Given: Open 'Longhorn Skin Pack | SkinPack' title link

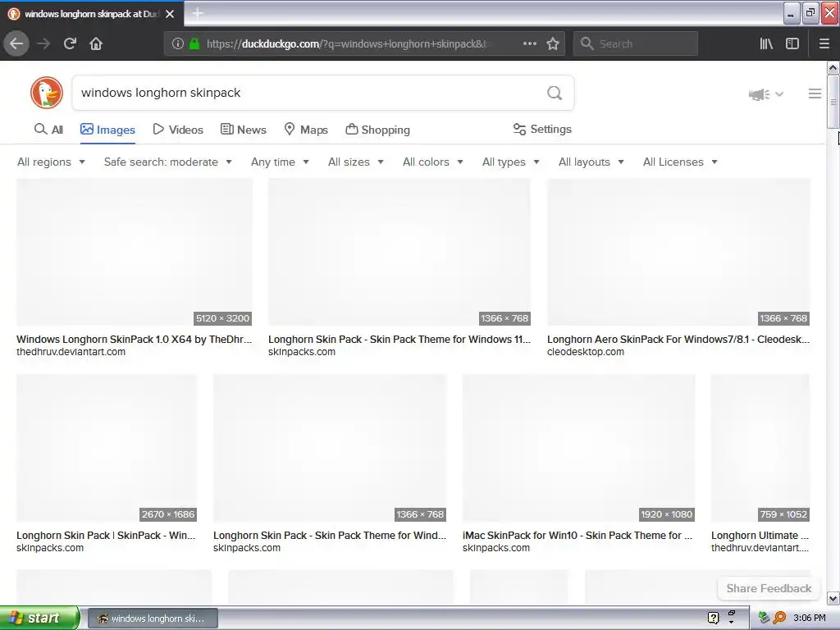Looking at the screenshot, I should 106,535.
